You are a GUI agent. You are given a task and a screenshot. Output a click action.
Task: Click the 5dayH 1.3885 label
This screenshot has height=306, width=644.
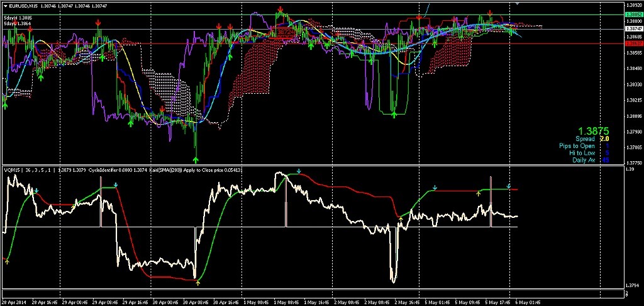(x=18, y=18)
